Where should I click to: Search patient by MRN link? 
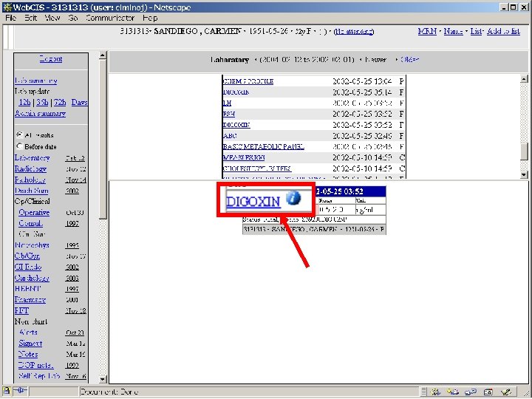click(x=427, y=31)
